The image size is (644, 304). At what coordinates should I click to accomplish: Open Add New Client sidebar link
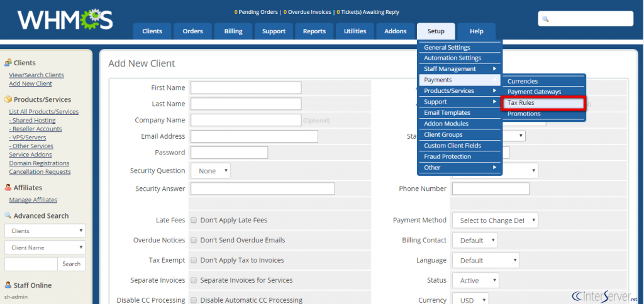click(x=30, y=84)
